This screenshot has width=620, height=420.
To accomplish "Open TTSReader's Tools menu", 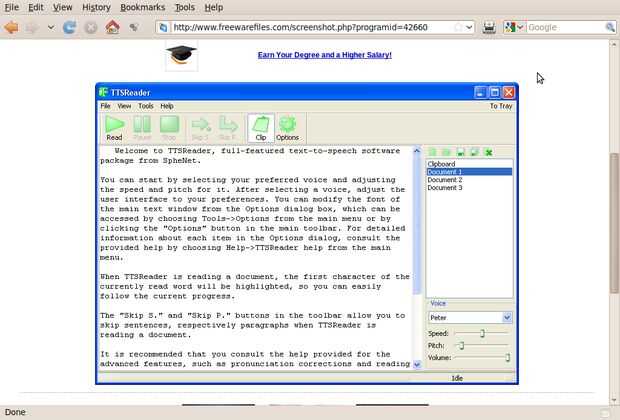I will click(x=146, y=106).
